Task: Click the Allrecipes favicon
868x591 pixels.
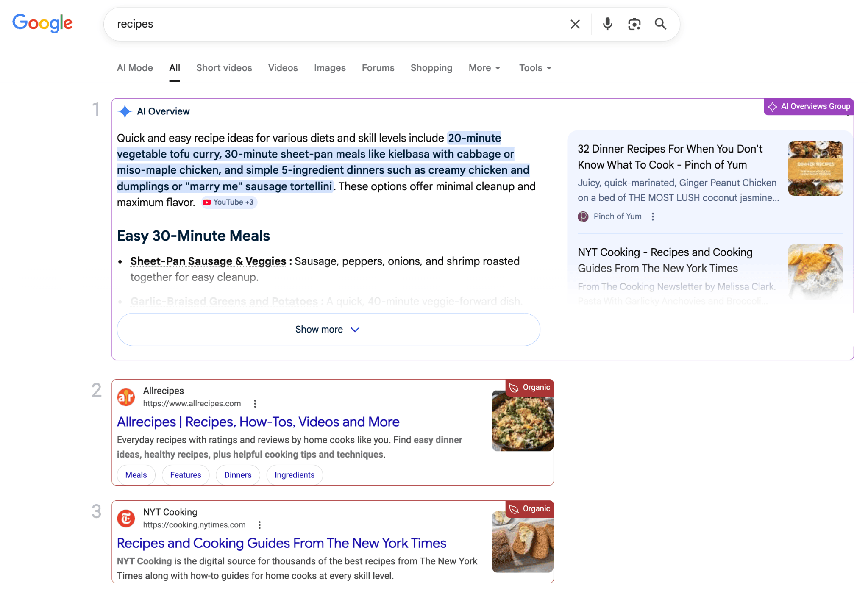Action: [126, 397]
